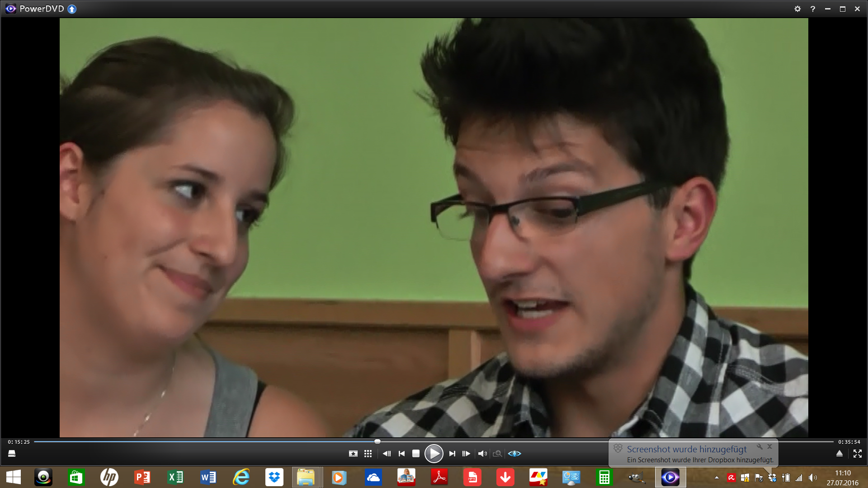Open the help question mark menu

(x=812, y=9)
